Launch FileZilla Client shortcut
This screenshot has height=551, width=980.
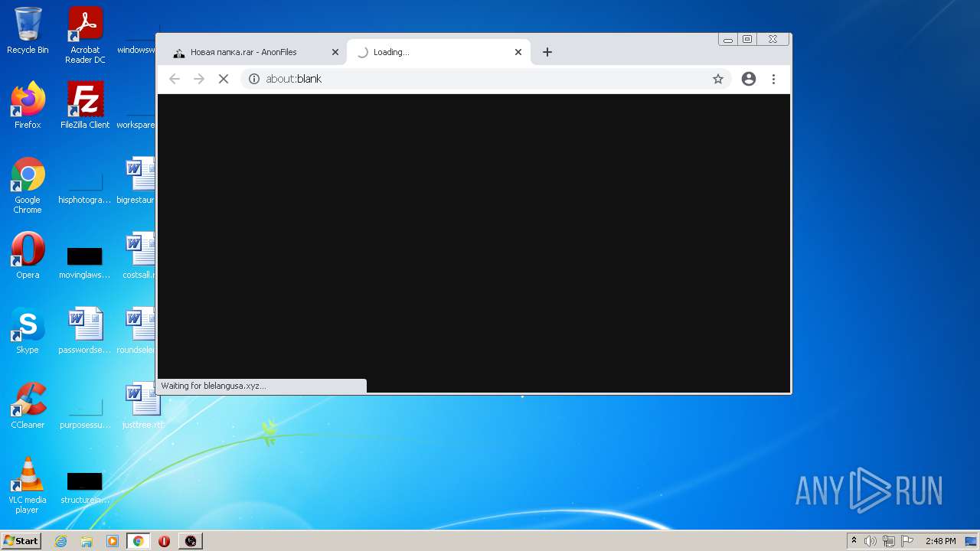[85, 106]
